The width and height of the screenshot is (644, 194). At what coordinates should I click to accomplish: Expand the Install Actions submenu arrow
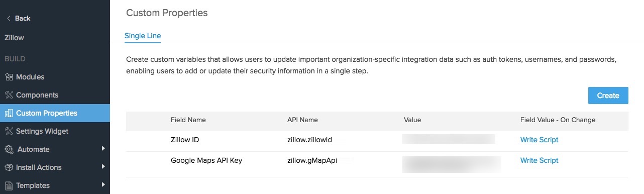(103, 167)
